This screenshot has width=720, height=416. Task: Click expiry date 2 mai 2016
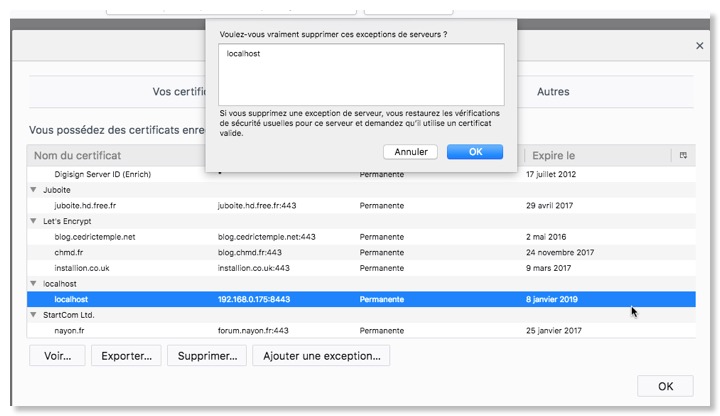pyautogui.click(x=546, y=237)
